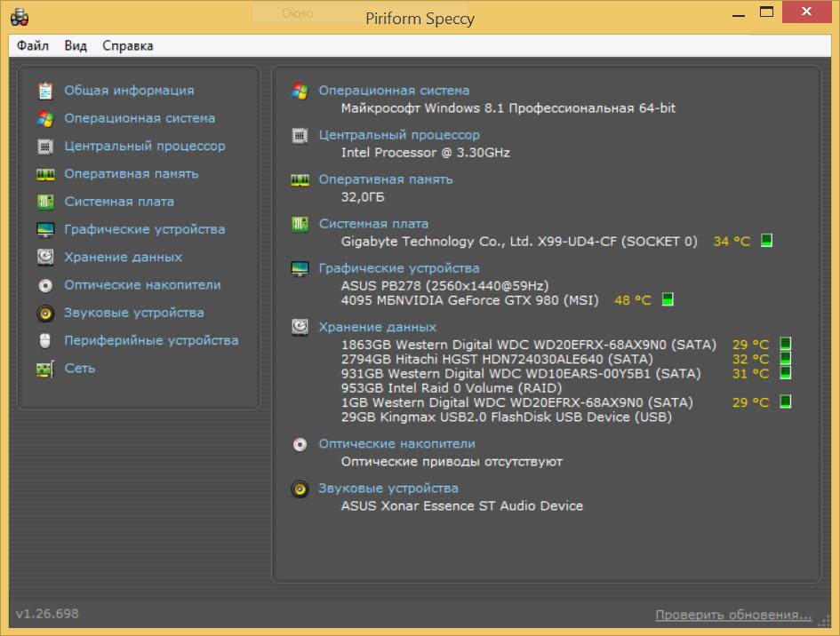This screenshot has height=636, width=840.
Task: Click the RAM icon in the summary panel
Action: click(300, 180)
